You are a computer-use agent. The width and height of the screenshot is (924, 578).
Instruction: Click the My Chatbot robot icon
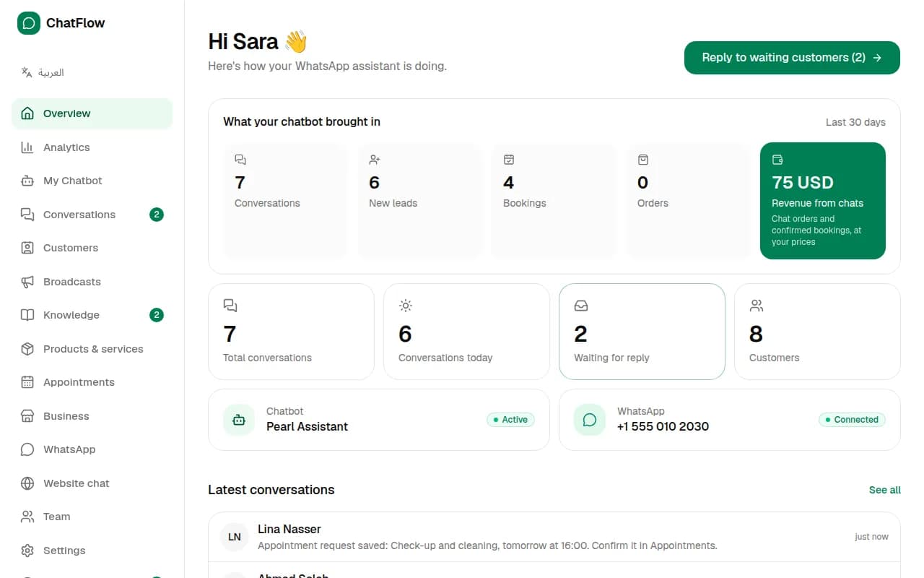point(27,181)
